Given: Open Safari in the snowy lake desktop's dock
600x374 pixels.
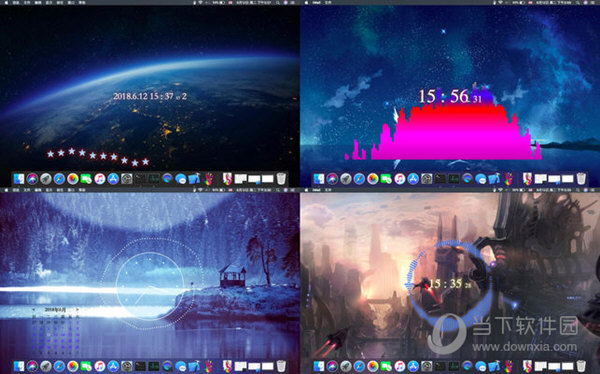Looking at the screenshot, I should (x=59, y=366).
